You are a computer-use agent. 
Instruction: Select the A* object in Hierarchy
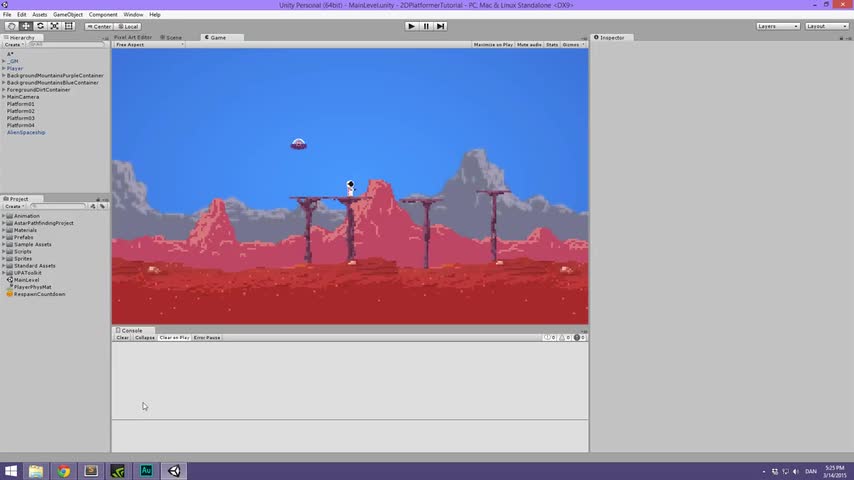pyautogui.click(x=10, y=54)
